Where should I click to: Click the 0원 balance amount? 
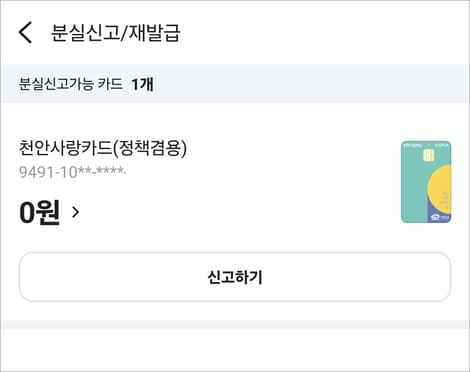(39, 212)
